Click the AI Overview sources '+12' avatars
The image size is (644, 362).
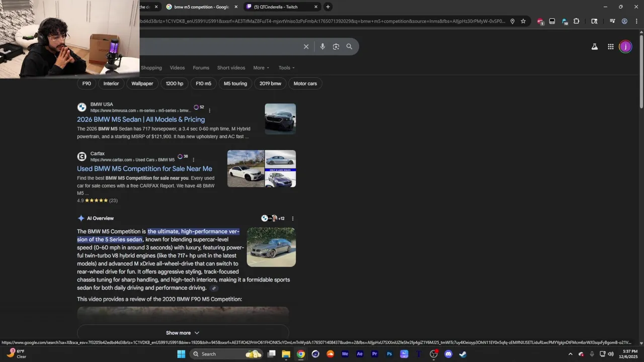coord(273,218)
